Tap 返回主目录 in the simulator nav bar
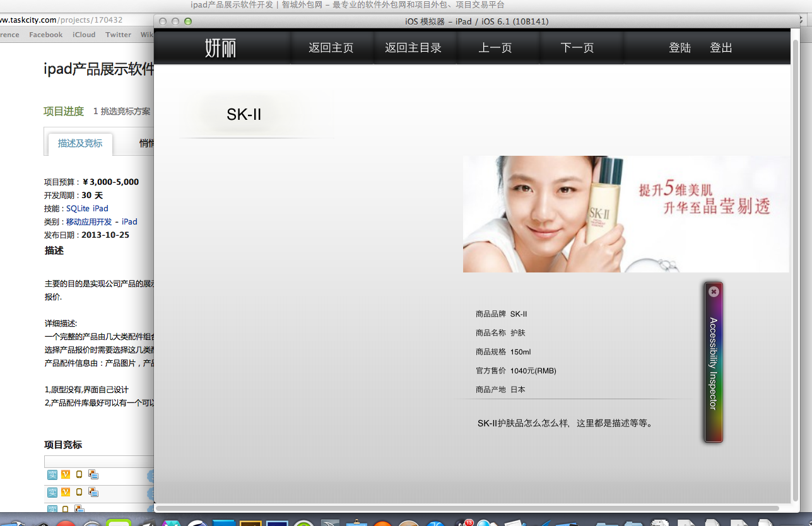 (413, 48)
